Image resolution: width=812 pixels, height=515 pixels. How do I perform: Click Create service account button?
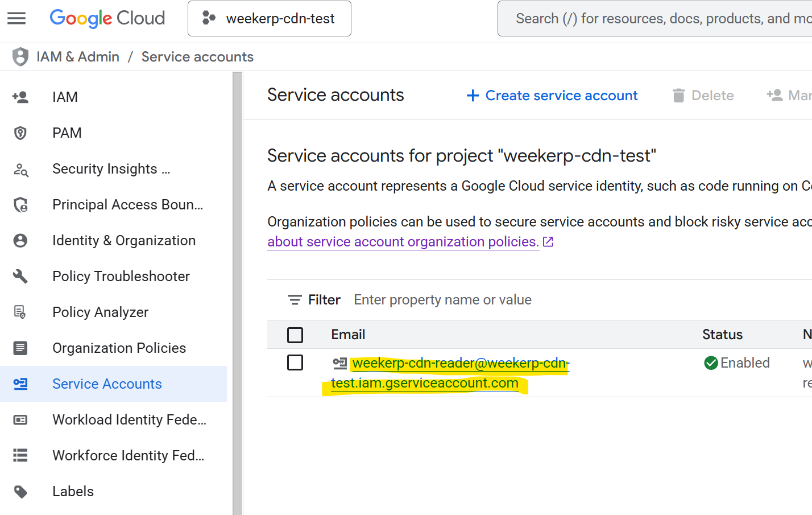pos(552,96)
